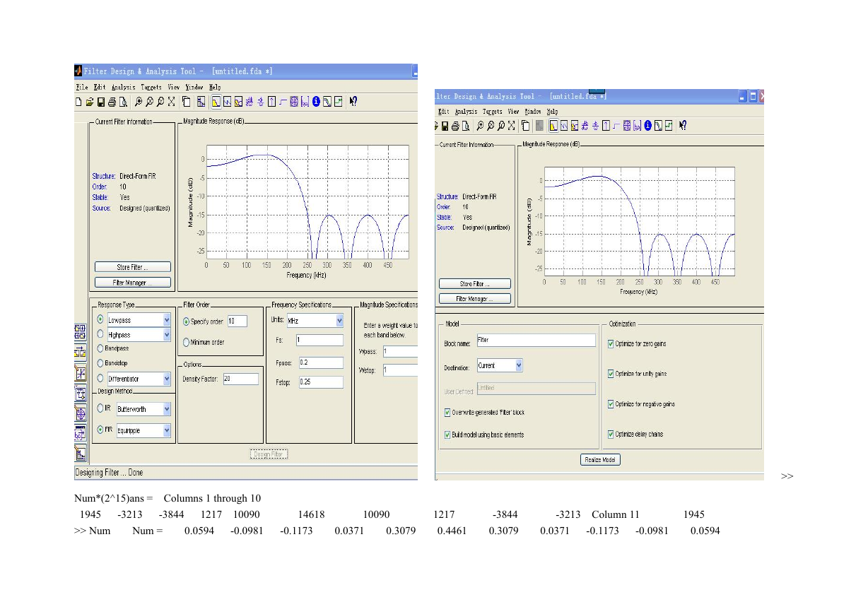Select Zoom In tool in left window toolbar
This screenshot has width=868, height=614.
(x=139, y=101)
